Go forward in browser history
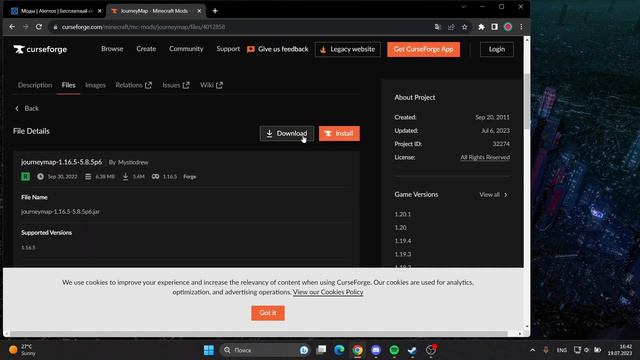The image size is (640, 360). (25, 27)
